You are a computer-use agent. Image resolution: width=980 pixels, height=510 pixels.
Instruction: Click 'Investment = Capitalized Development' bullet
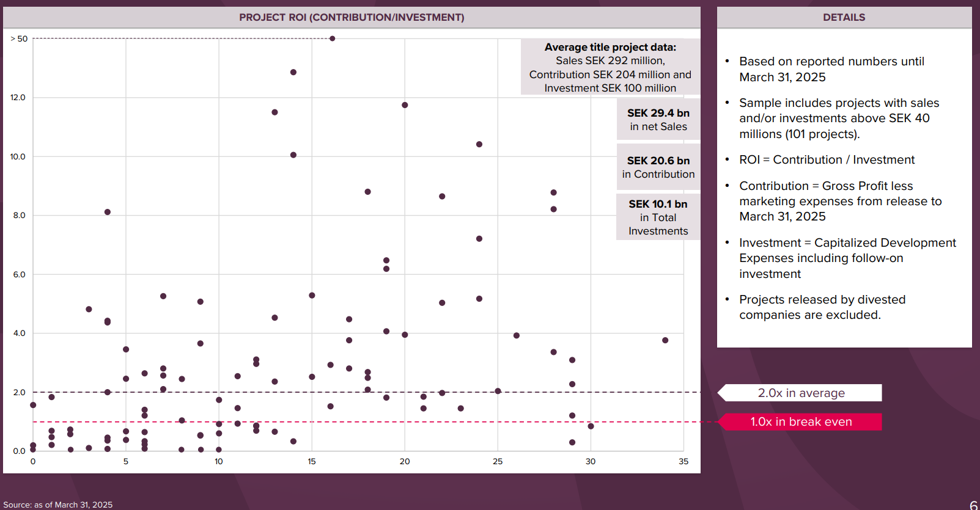point(847,242)
